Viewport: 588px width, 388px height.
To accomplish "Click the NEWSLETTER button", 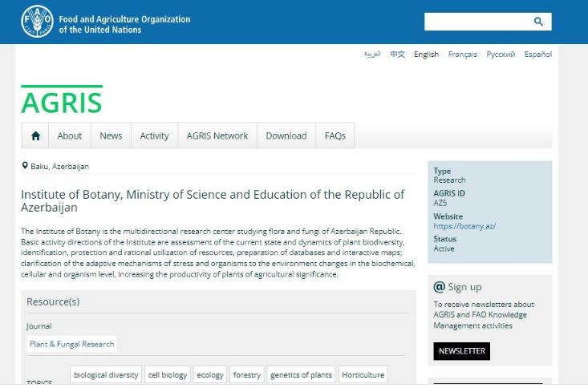I will pos(461,351).
